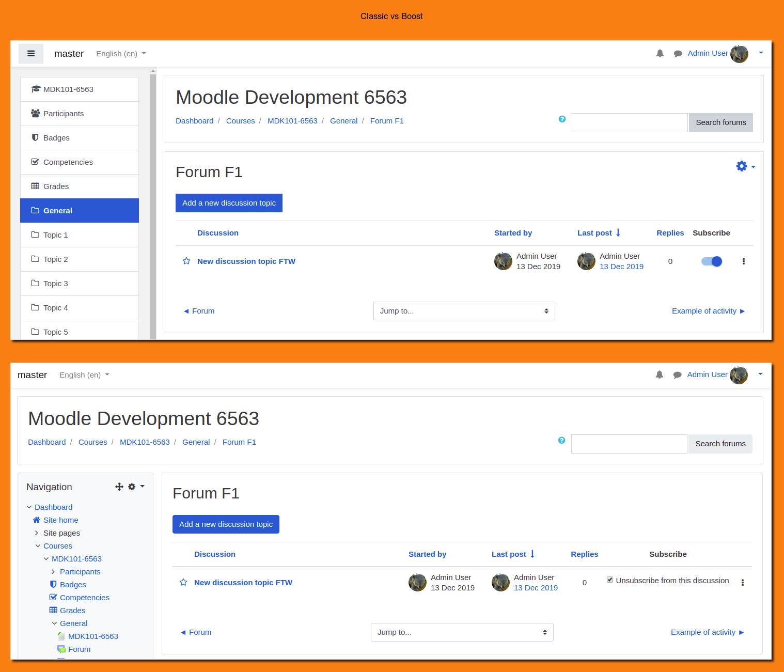This screenshot has height=672, width=784.
Task: Open Jump to... dropdown in Boost view
Action: 464,311
